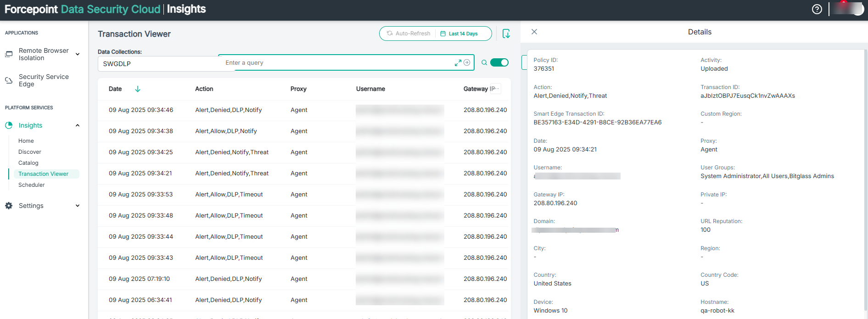Collapse the Insights section
Screen dimensions: 868x319
click(x=78, y=125)
